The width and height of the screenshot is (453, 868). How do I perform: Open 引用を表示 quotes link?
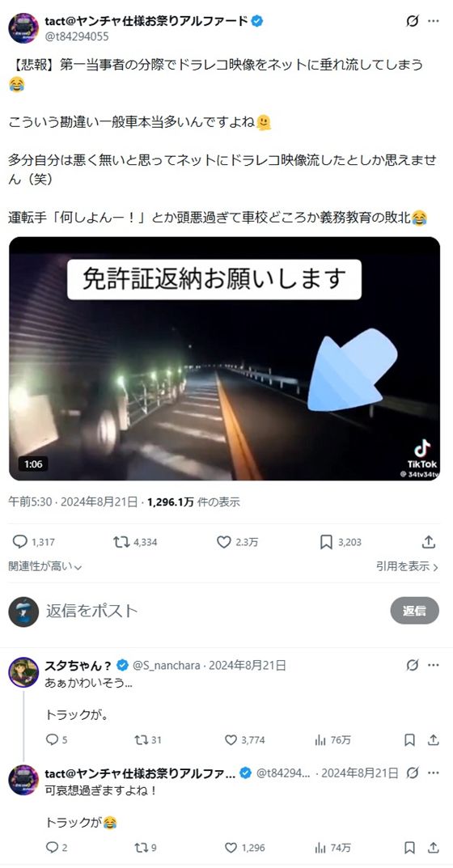[407, 566]
